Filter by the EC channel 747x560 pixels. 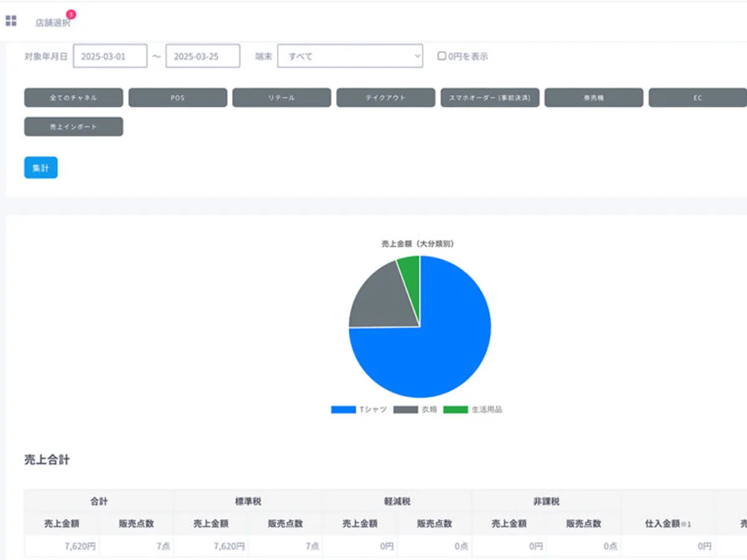(x=697, y=98)
